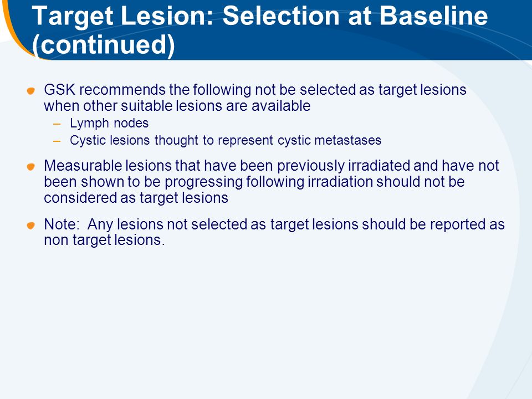Screen dimensions: 532x399
Task: Click the word 'Baseline' in the title
Action: coord(433,16)
